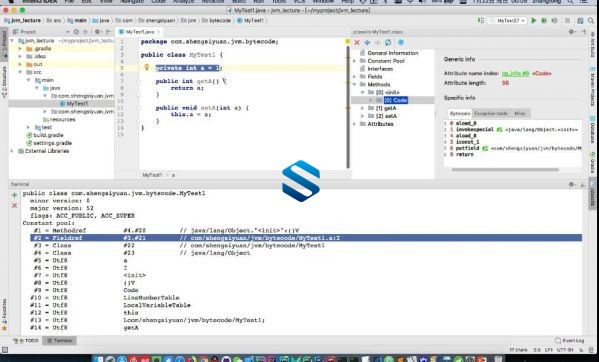Follow the #2 constant link after putfield
599x362 pixels.
click(x=485, y=148)
